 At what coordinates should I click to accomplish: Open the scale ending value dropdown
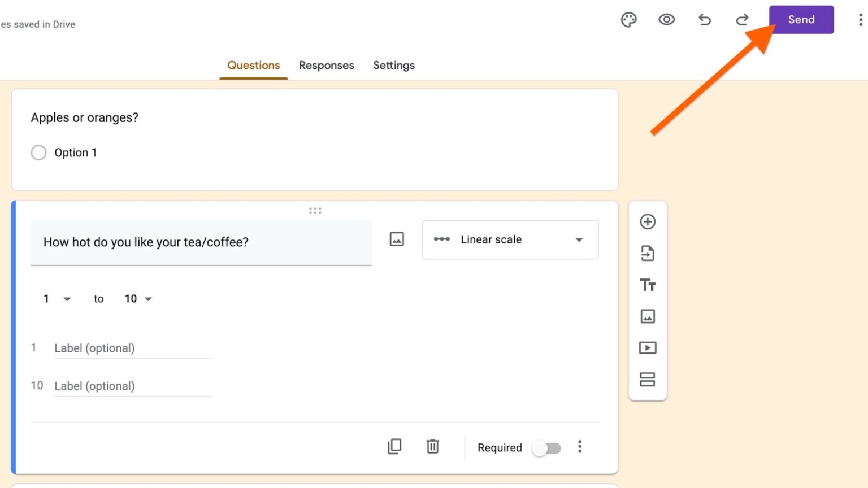click(137, 299)
